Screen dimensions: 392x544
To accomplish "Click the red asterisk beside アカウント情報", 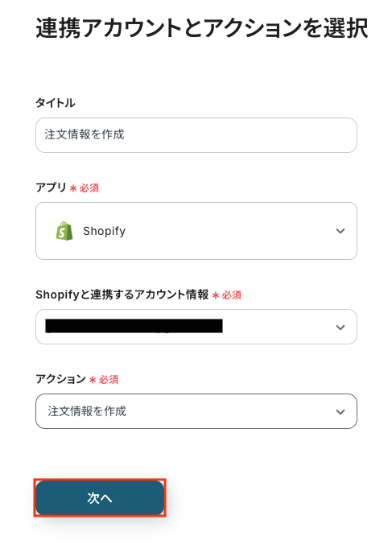I will point(216,295).
